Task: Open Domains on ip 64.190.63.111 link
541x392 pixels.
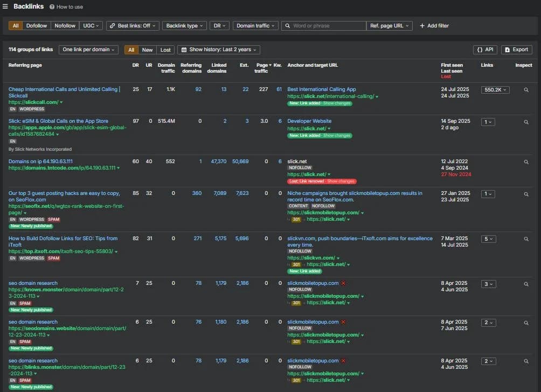Action: tap(40, 162)
